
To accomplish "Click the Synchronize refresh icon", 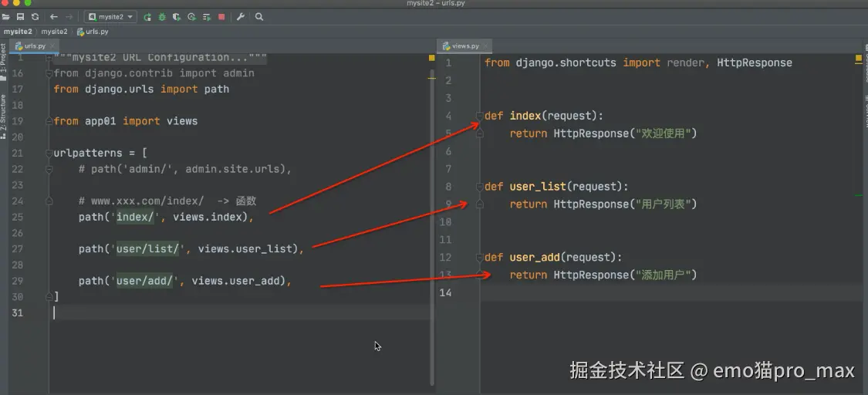I will click(35, 17).
